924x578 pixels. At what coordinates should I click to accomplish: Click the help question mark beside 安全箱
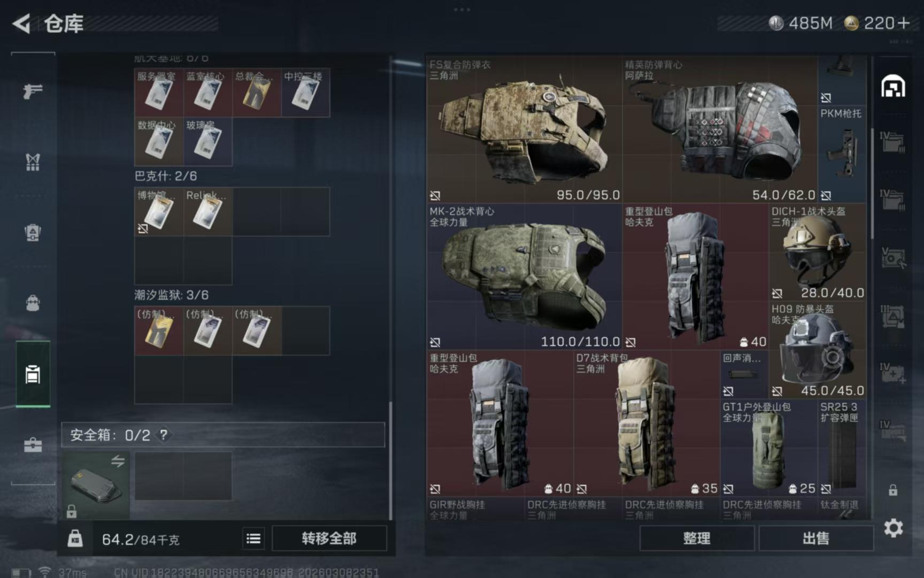[164, 435]
